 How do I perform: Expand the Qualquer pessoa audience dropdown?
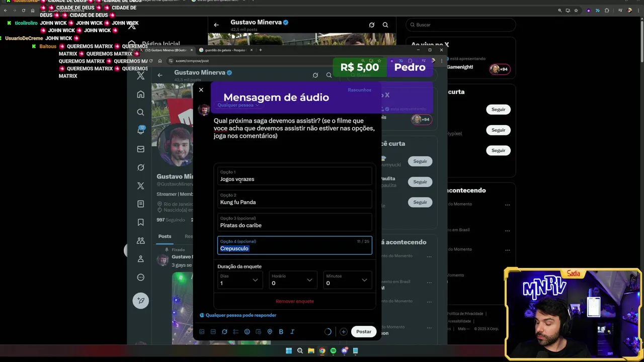click(238, 105)
